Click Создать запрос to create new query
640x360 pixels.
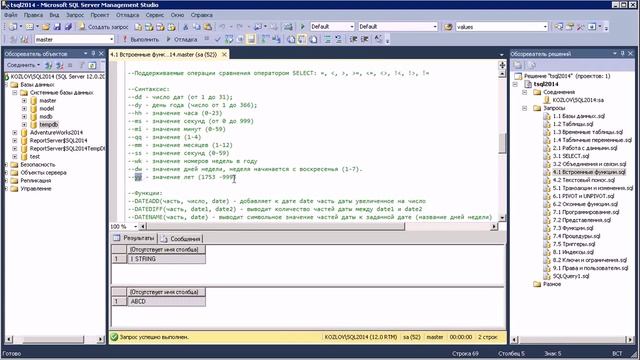pyautogui.click(x=104, y=27)
